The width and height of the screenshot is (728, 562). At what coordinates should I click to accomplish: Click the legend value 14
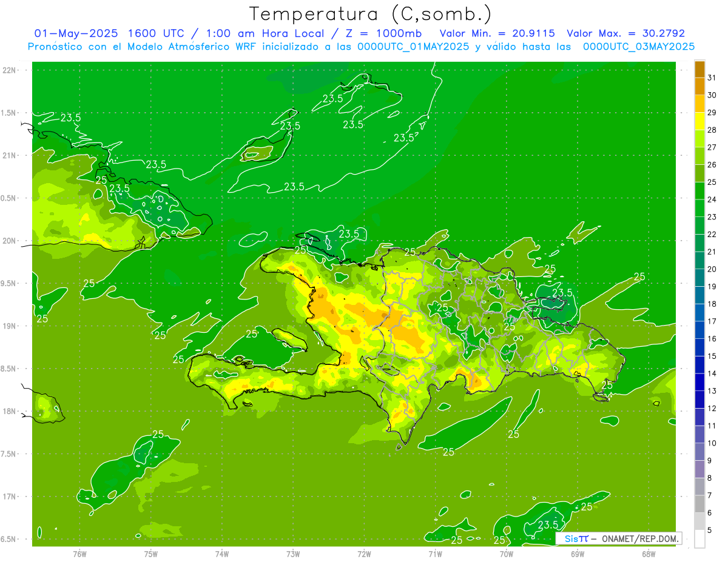tap(712, 373)
